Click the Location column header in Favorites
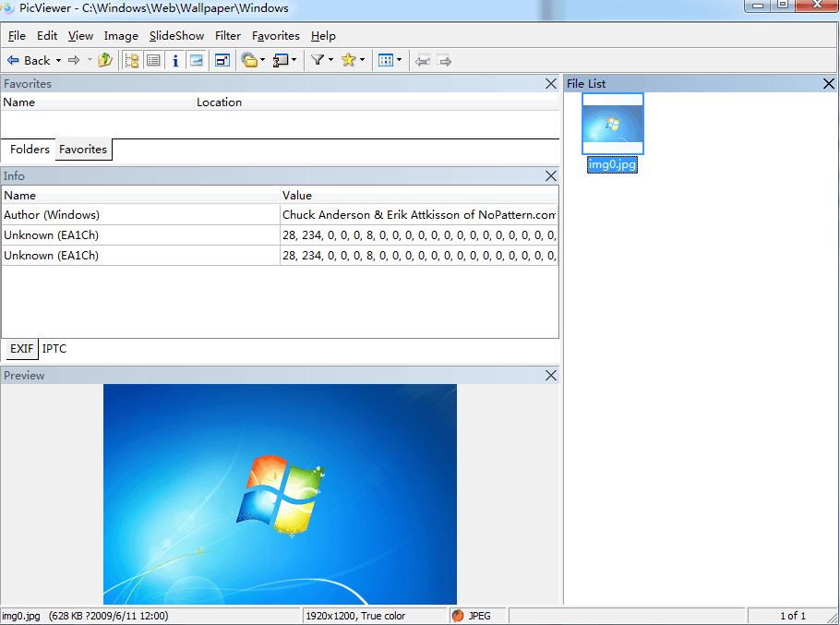The width and height of the screenshot is (840, 625). point(219,102)
